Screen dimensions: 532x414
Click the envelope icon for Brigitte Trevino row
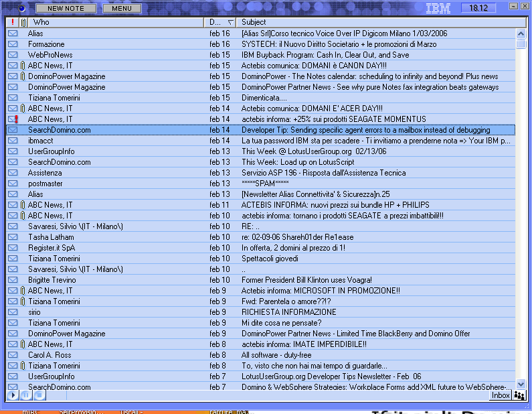click(13, 280)
